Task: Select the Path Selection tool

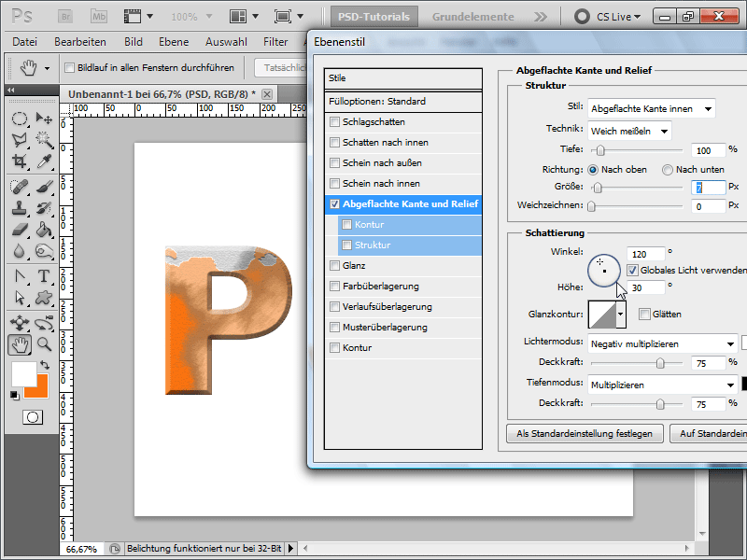Action: 19,298
